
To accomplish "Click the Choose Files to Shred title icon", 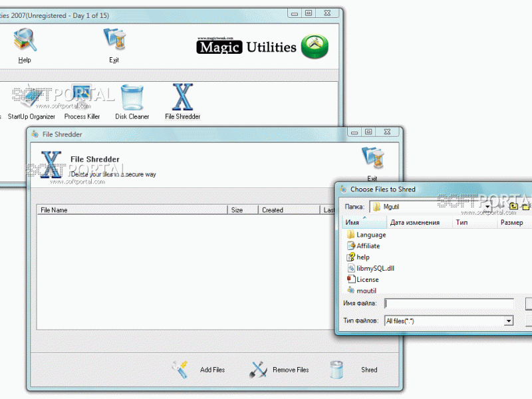I will 343,189.
